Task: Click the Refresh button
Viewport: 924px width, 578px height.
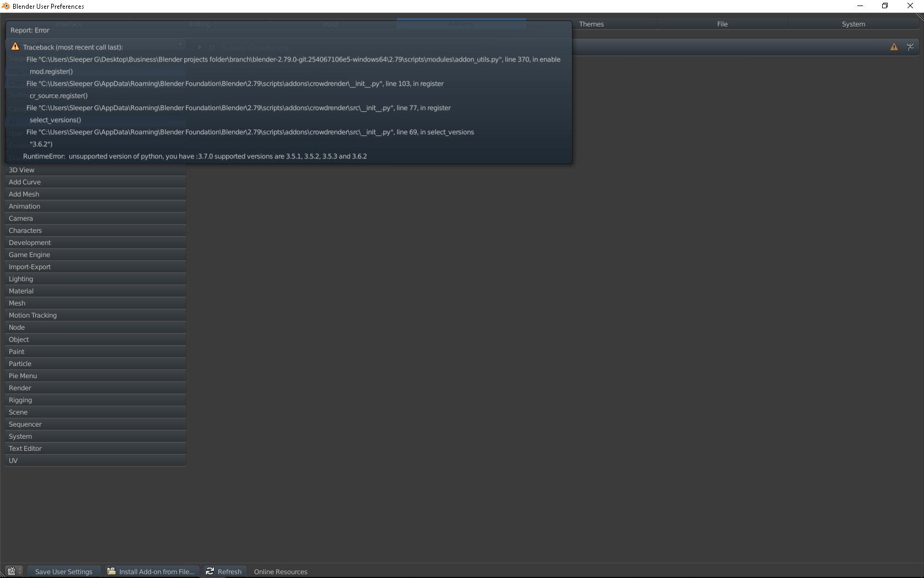Action: pyautogui.click(x=224, y=571)
